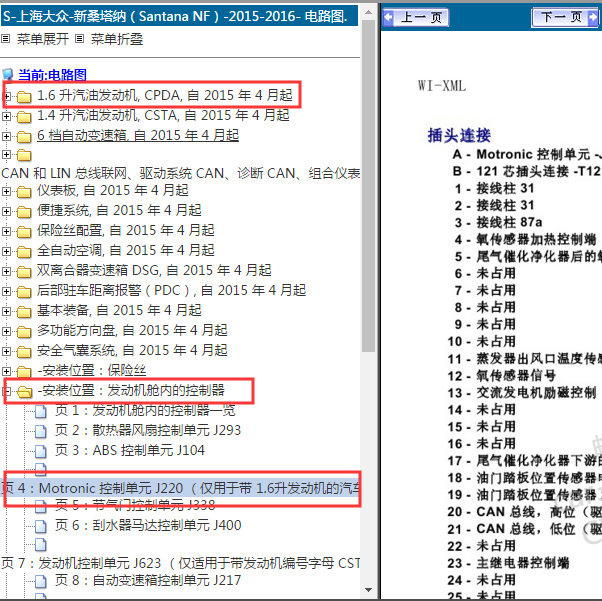Click tree panel scrollbar up arrow
Screen dimensions: 602x601
[368, 12]
